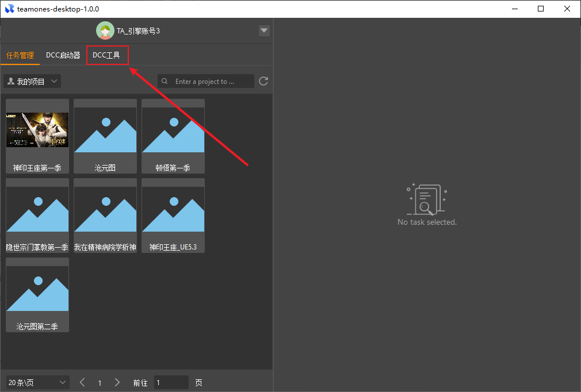Open the 神印王座_UE5.3 project
The image size is (581, 392).
pyautogui.click(x=173, y=216)
